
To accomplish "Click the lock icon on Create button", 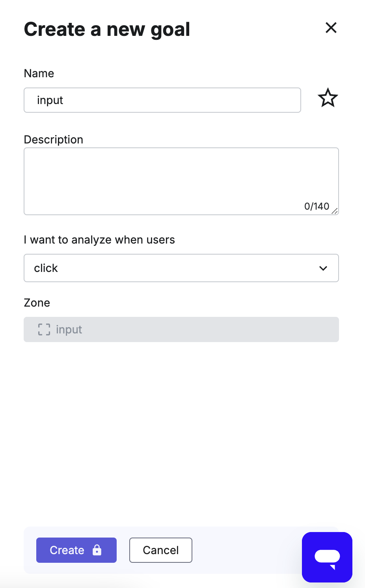I will [x=97, y=550].
